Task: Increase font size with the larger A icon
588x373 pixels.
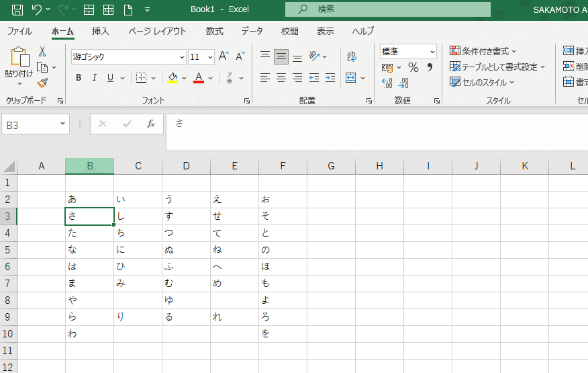Action: tap(224, 56)
